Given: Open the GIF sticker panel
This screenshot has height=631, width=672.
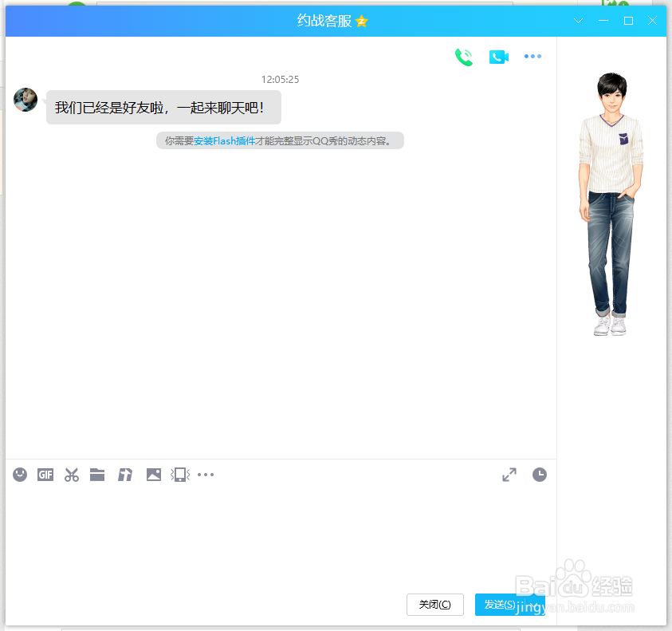Looking at the screenshot, I should pos(45,475).
